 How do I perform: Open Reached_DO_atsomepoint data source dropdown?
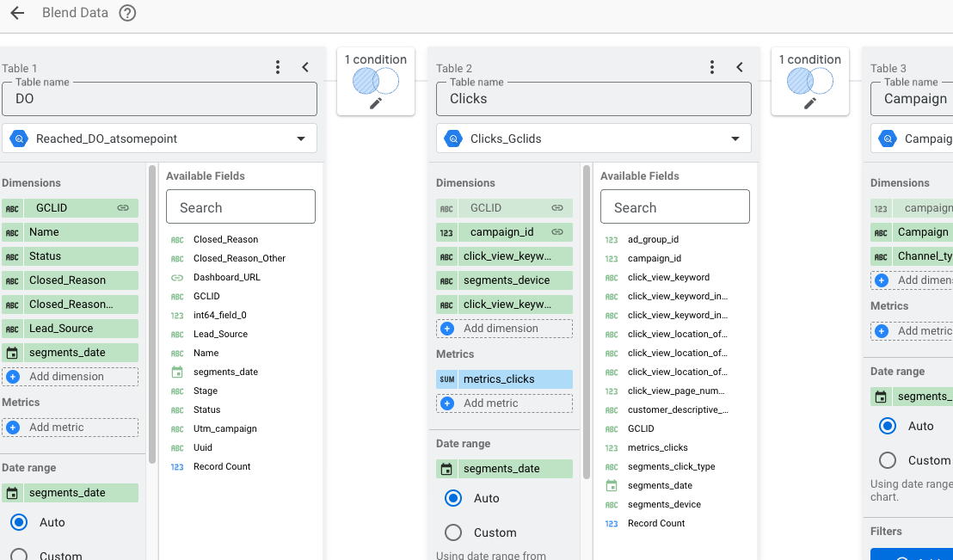pos(300,138)
